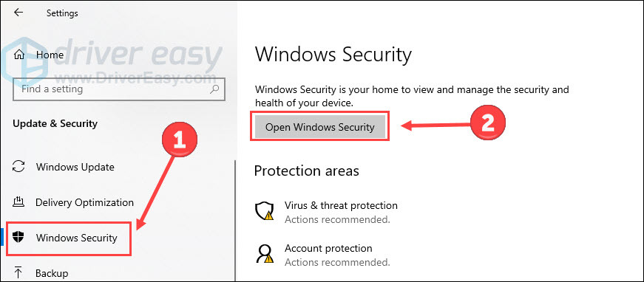Viewport: 644px width, 282px height.
Task: Select Backup in sidebar
Action: pos(52,272)
